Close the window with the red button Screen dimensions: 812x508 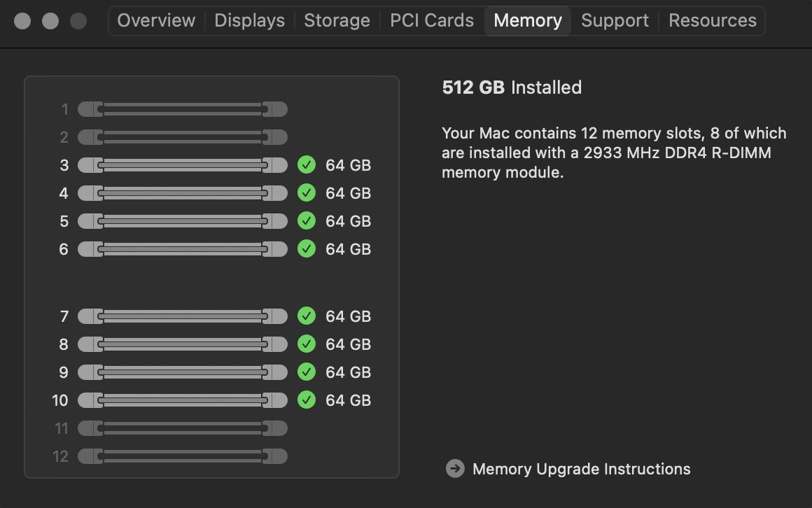tap(22, 21)
